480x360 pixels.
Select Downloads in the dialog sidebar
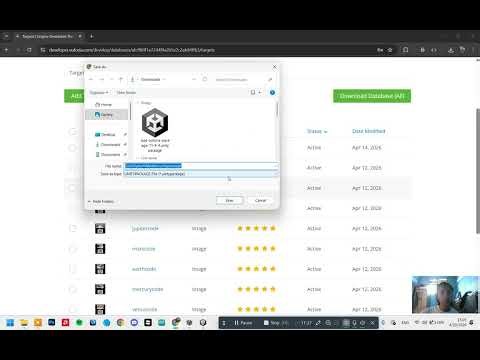108,145
